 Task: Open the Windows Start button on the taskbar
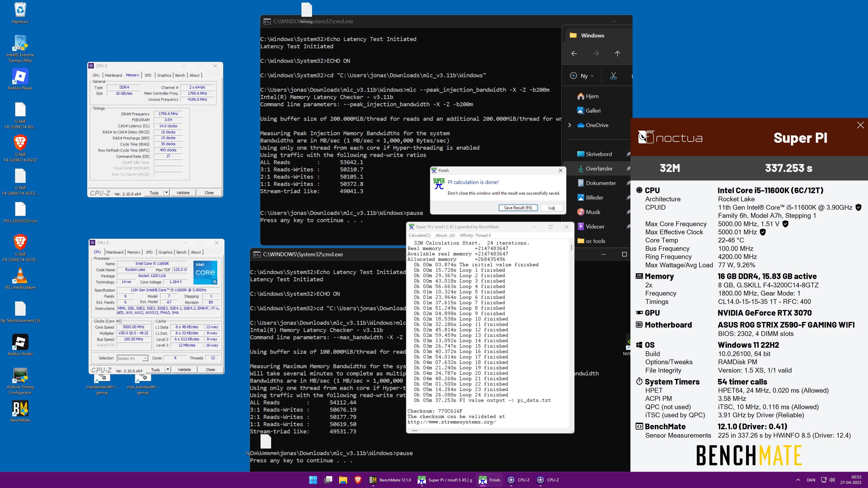click(x=313, y=480)
